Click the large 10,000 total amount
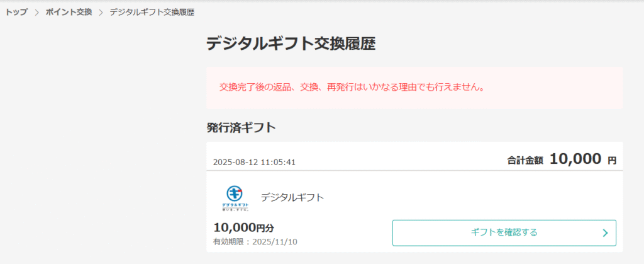Image resolution: width=644 pixels, height=264 pixels. click(x=575, y=158)
